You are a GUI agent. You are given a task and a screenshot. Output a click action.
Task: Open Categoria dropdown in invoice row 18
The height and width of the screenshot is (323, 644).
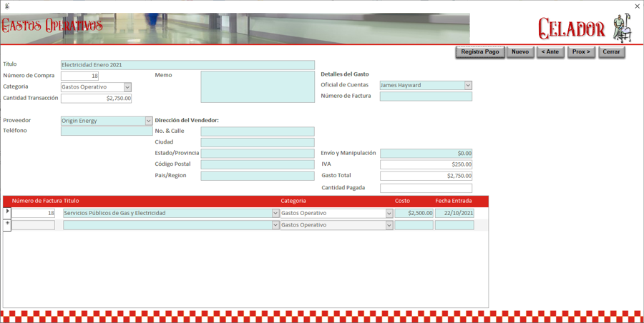pos(389,214)
